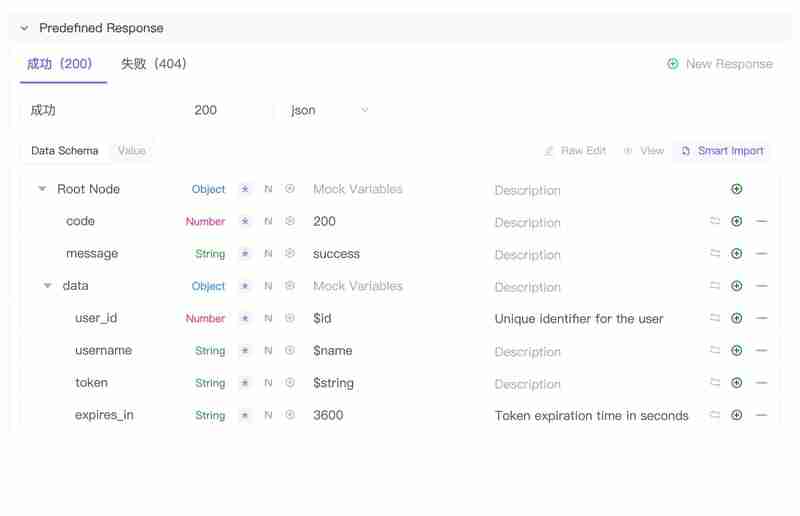Toggle required asterisk for code field
This screenshot has width=800, height=516.
click(x=245, y=221)
